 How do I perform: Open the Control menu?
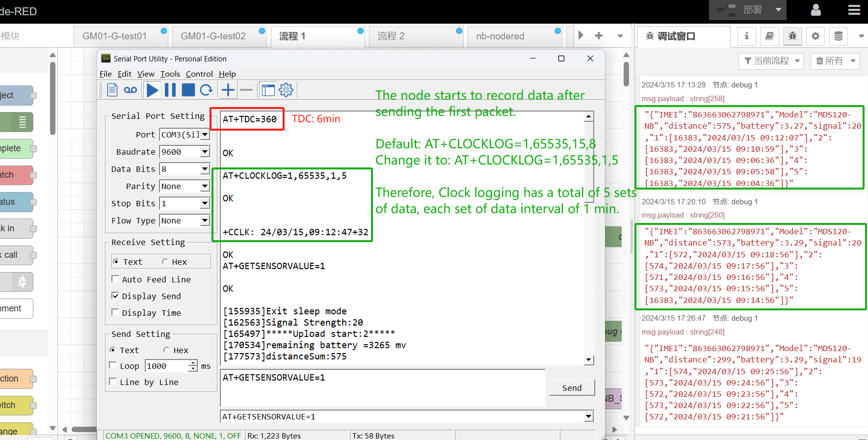click(199, 74)
